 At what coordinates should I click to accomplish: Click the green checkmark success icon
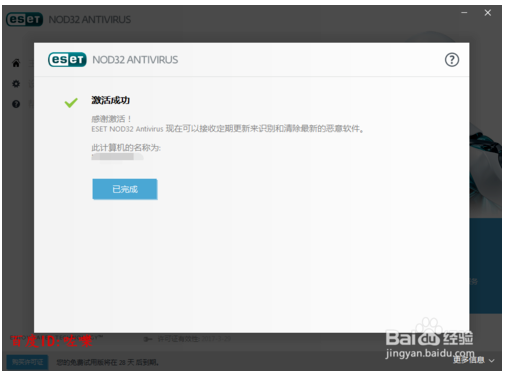point(71,102)
